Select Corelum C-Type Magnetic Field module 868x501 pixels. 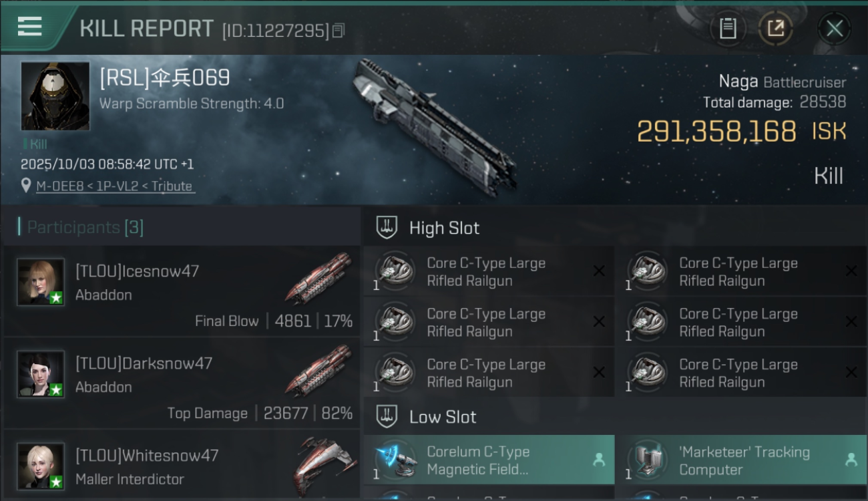(489, 460)
